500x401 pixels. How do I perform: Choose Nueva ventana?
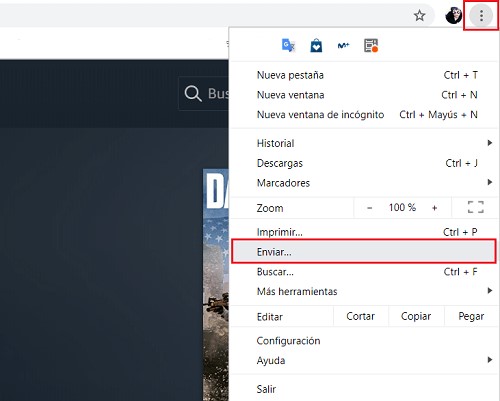click(x=364, y=95)
